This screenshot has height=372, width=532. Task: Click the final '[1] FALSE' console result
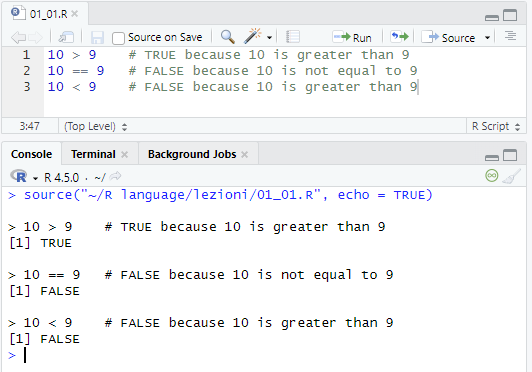coord(44,339)
